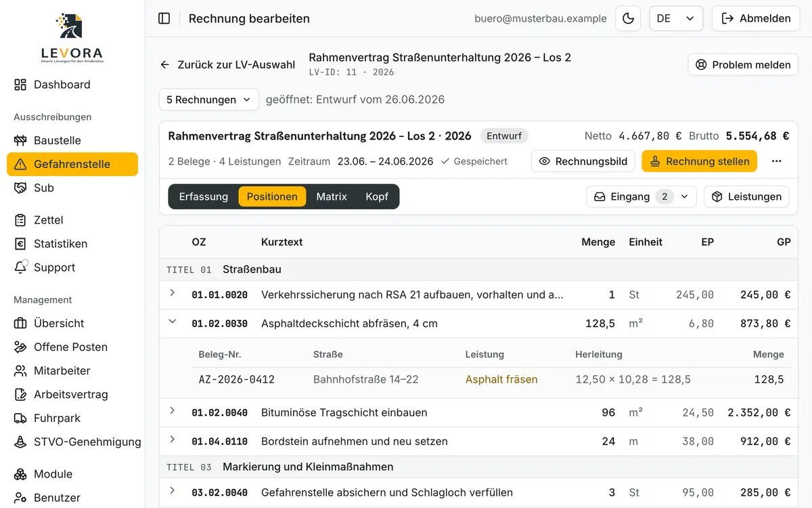
Task: Open the Kopf tab
Action: click(377, 196)
